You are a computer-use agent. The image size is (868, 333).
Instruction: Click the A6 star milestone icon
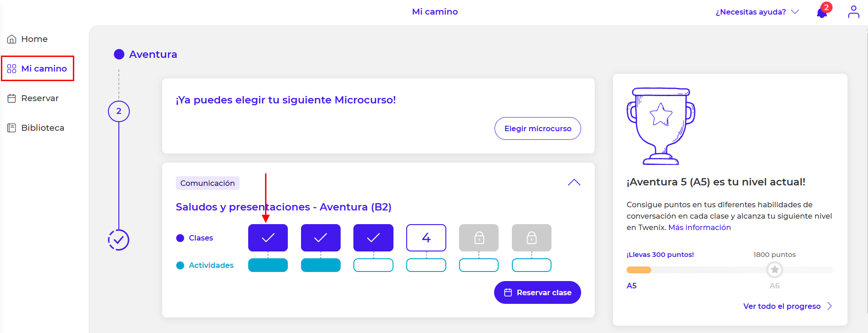point(774,270)
